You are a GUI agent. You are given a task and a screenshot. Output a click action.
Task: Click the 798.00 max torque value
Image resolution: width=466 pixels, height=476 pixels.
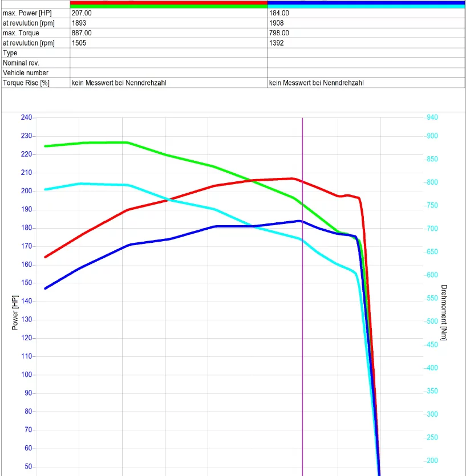pos(279,33)
